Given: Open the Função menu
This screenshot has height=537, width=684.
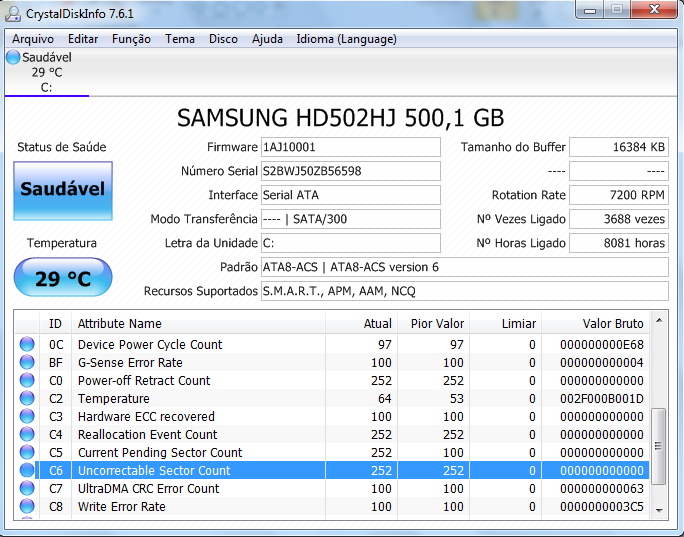Looking at the screenshot, I should coord(131,39).
